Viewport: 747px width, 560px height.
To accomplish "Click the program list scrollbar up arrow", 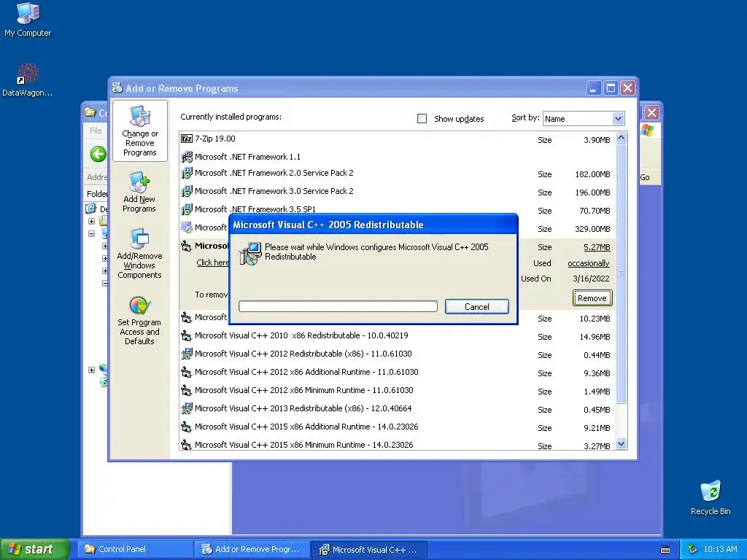I will pyautogui.click(x=621, y=138).
